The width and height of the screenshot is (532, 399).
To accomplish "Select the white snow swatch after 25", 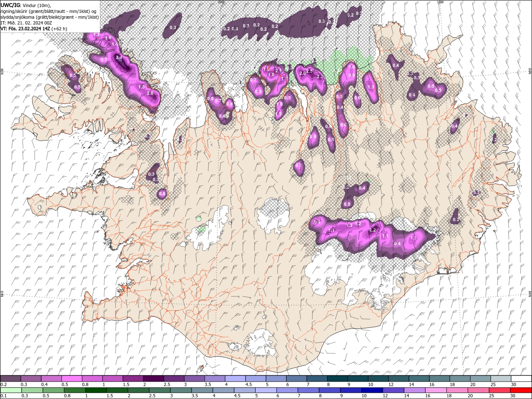I will 521,379.
